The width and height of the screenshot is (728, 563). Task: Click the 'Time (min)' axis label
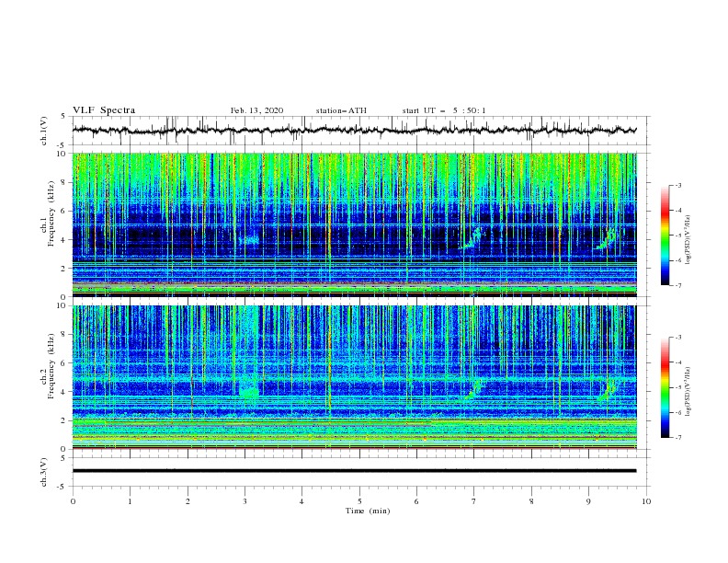click(x=368, y=511)
